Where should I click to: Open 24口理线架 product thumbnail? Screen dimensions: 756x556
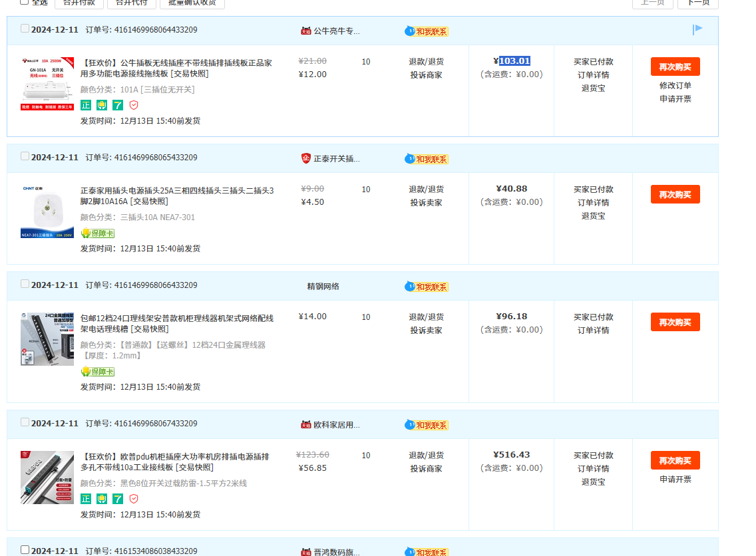coord(47,339)
